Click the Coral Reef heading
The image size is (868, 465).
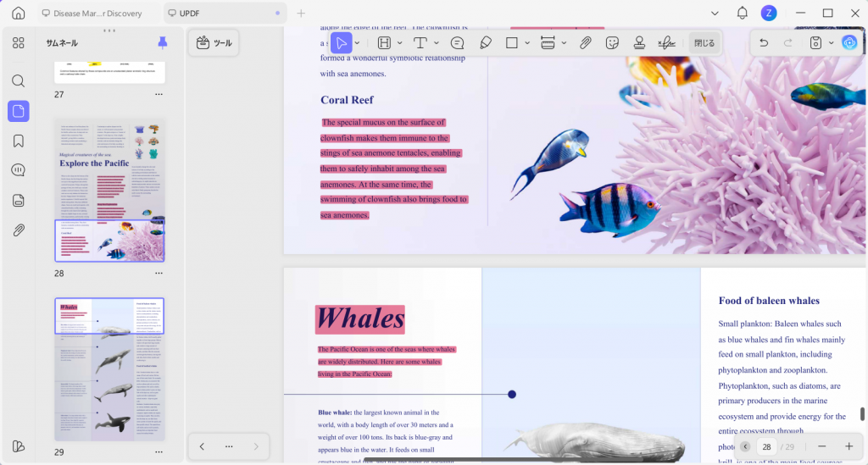347,100
